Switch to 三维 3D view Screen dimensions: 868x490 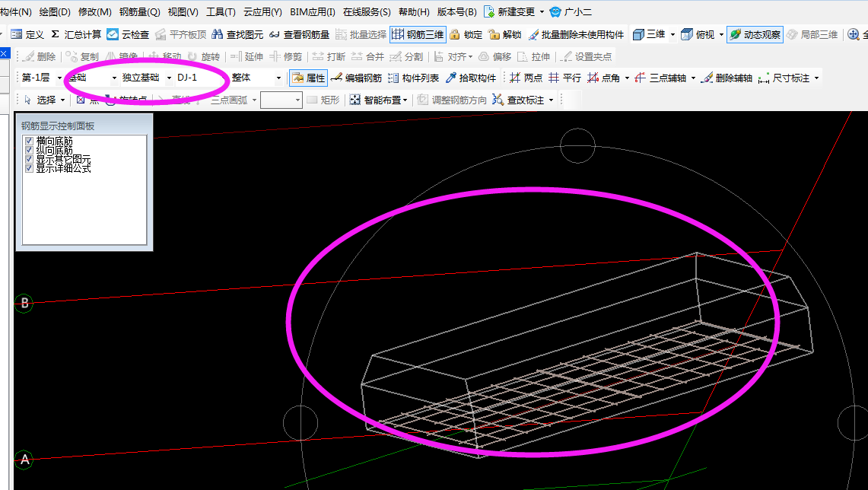pyautogui.click(x=649, y=34)
